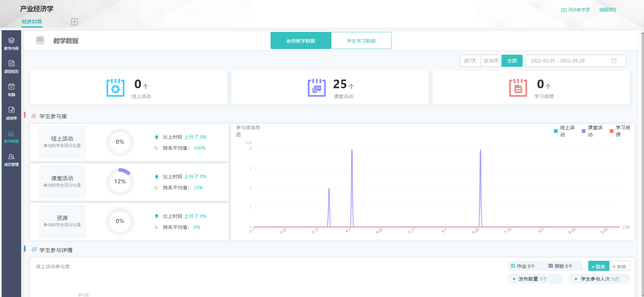Image resolution: width=644 pixels, height=297 pixels.
Task: Go to 考勤 attendance icon
Action: pos(11,90)
